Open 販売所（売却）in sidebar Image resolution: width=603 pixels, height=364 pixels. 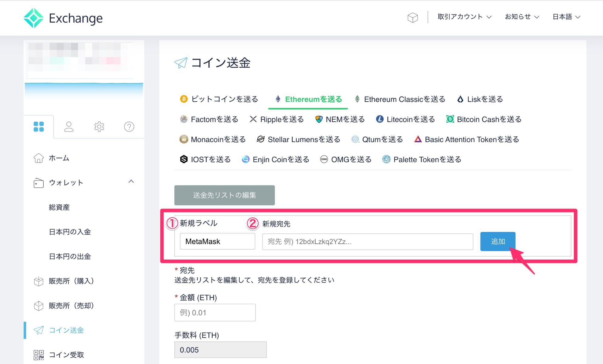[71, 306]
